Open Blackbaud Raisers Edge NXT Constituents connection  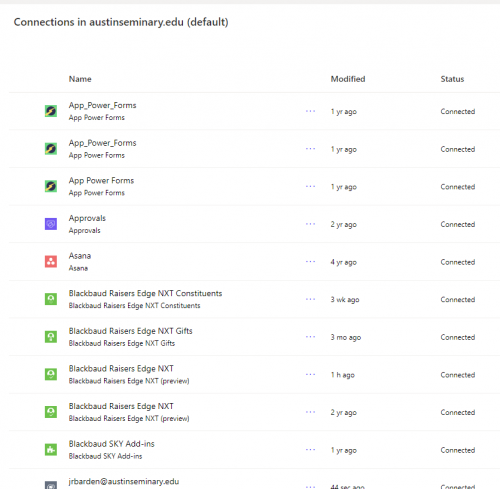point(145,293)
